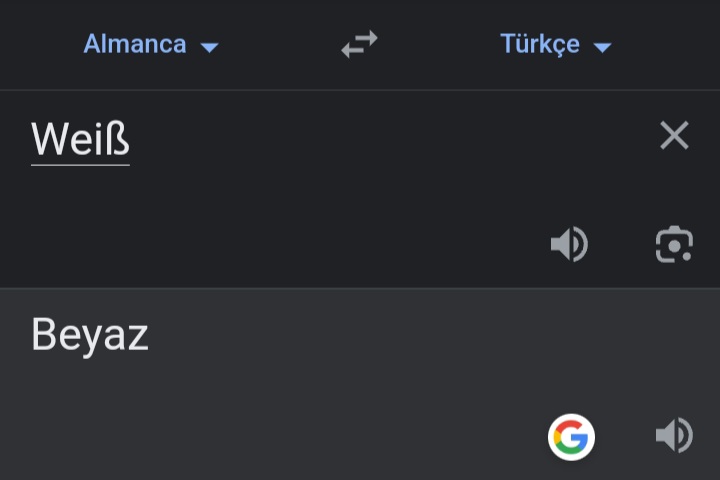The height and width of the screenshot is (480, 720).
Task: Select the translated word Beyaz
Action: [90, 335]
